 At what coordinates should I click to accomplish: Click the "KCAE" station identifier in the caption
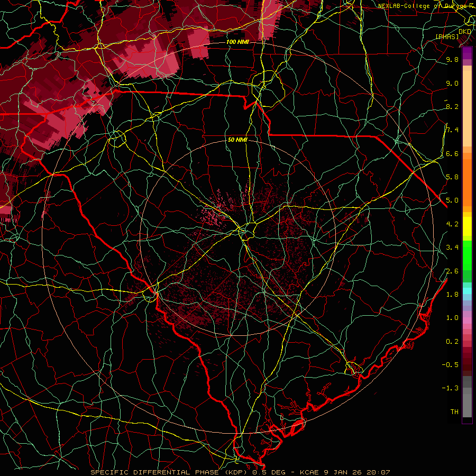pyautogui.click(x=309, y=472)
